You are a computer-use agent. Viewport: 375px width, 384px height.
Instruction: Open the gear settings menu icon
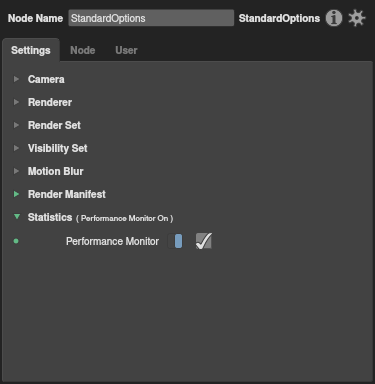click(x=357, y=18)
